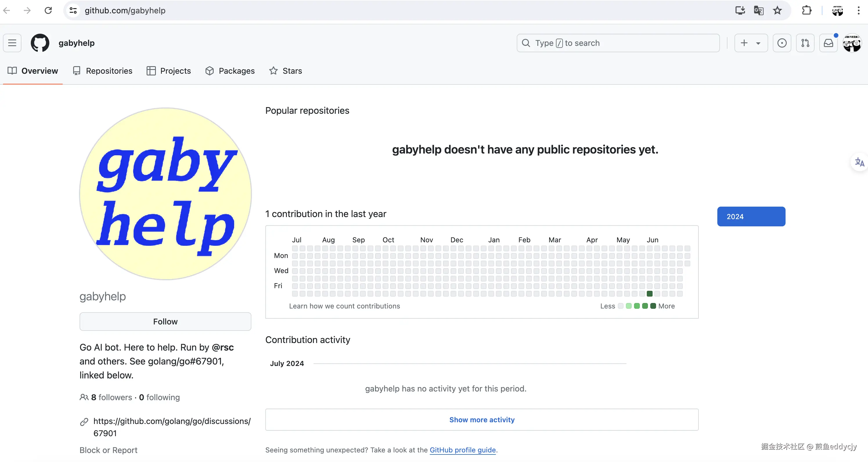
Task: Reload the page with refresh icon
Action: [48, 10]
